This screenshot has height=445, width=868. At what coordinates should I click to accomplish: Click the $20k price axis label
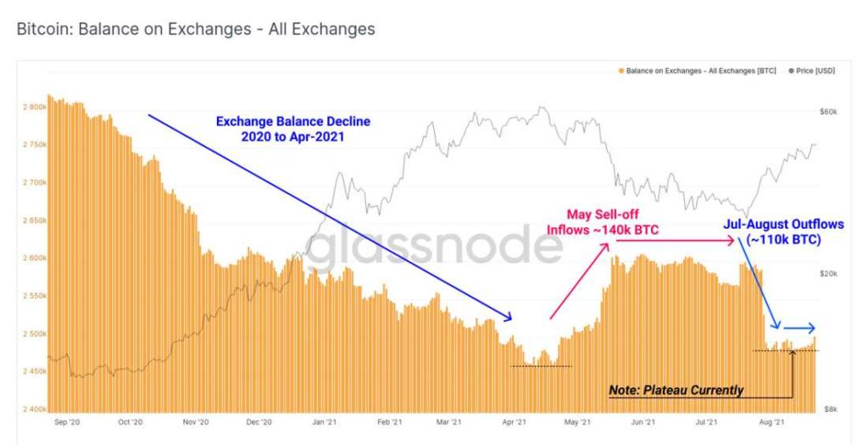(x=826, y=274)
